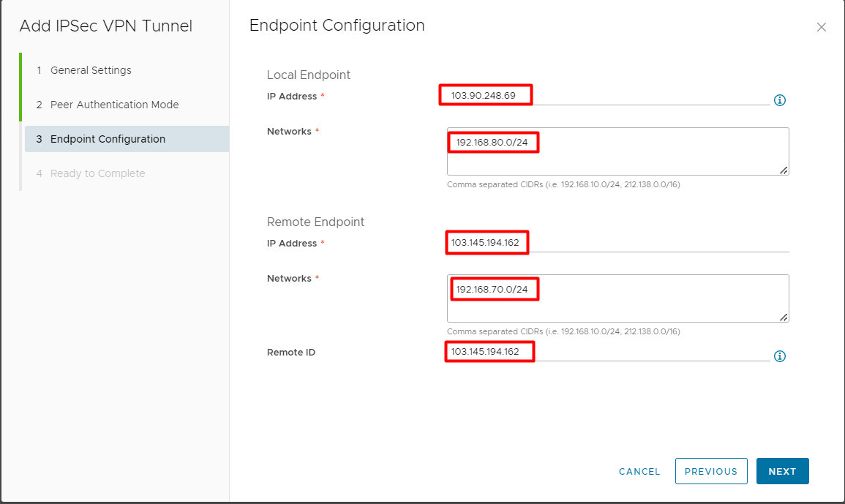Close the Endpoint Configuration dialog
This screenshot has width=845, height=504.
click(x=821, y=27)
